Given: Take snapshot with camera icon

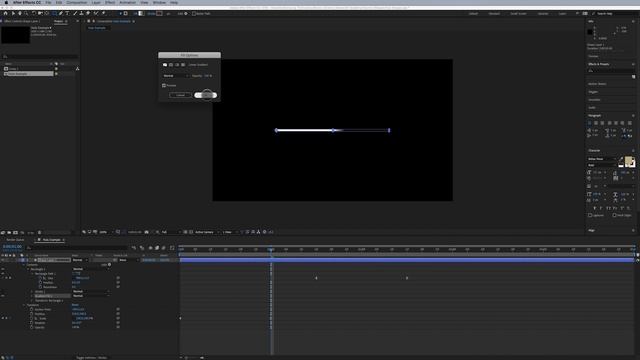Looking at the screenshot, I should coord(147,232).
